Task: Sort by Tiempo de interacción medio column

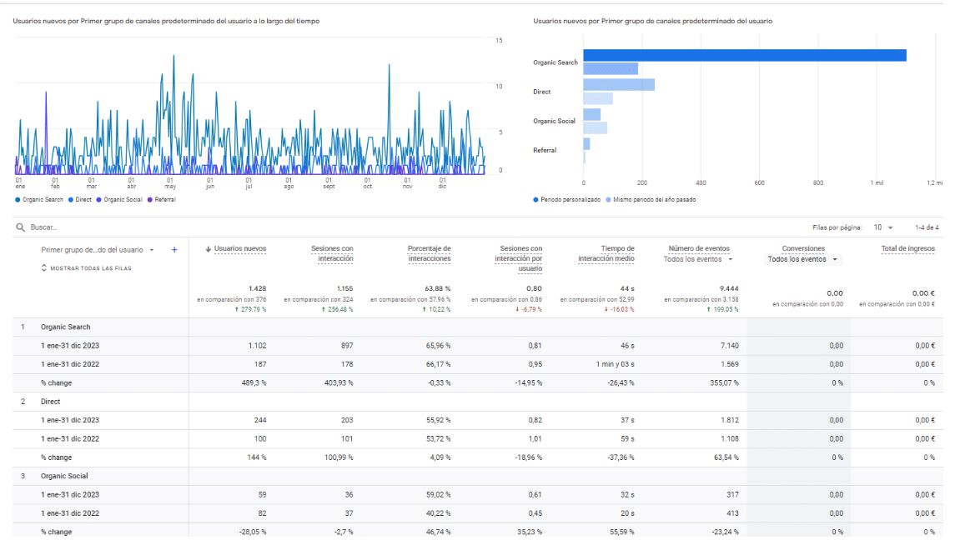Action: click(x=606, y=253)
